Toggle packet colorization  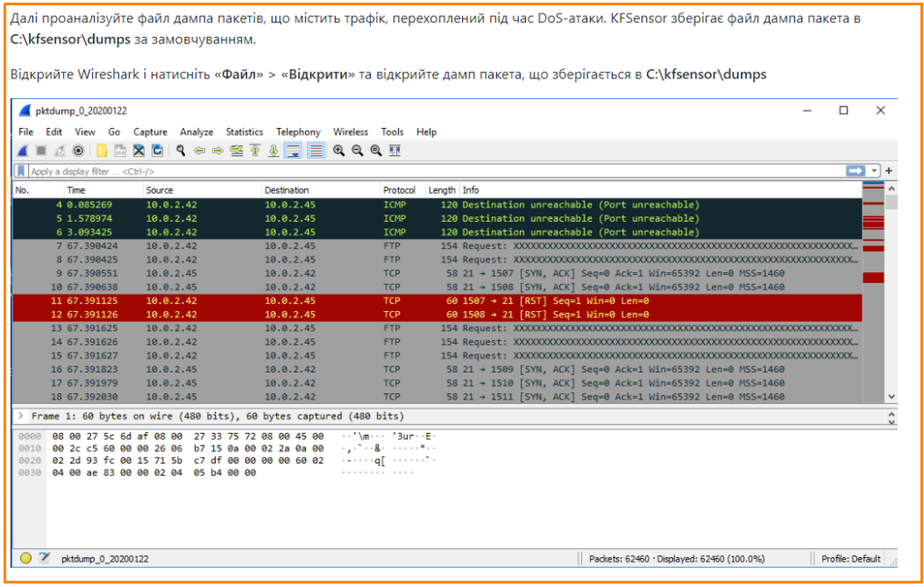317,151
